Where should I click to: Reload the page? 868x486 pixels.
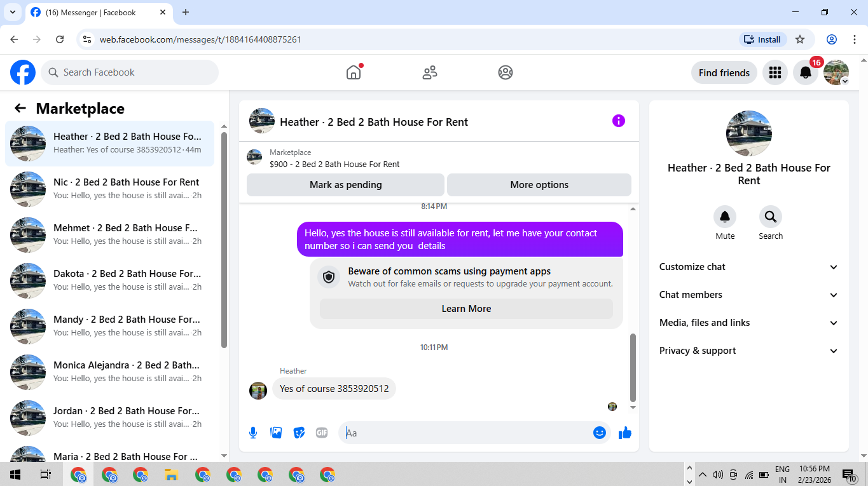coord(60,39)
